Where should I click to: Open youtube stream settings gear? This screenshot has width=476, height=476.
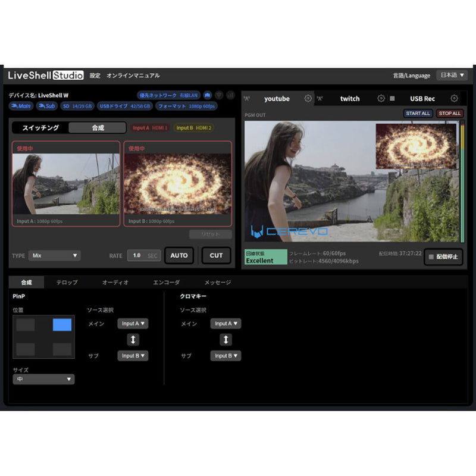pos(308,99)
